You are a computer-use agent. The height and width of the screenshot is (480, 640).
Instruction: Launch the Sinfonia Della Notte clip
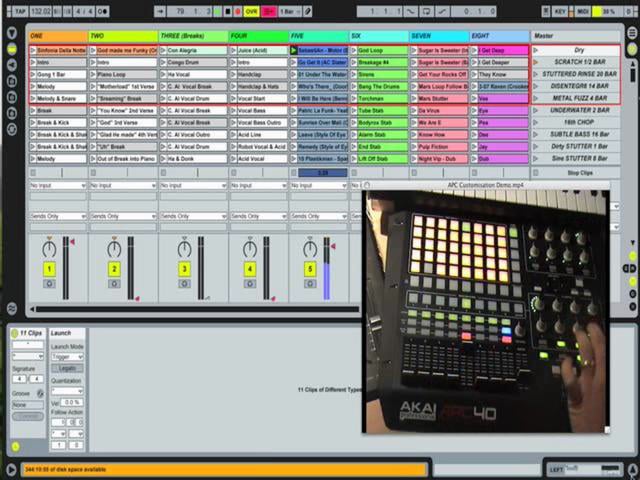[x=33, y=51]
